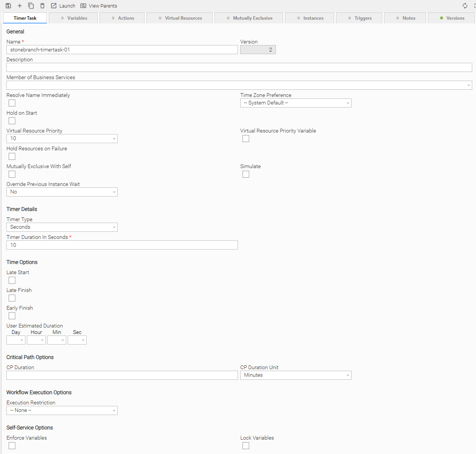Click the Refresh icon at top right
Image resolution: width=476 pixels, height=454 pixels.
click(x=465, y=6)
